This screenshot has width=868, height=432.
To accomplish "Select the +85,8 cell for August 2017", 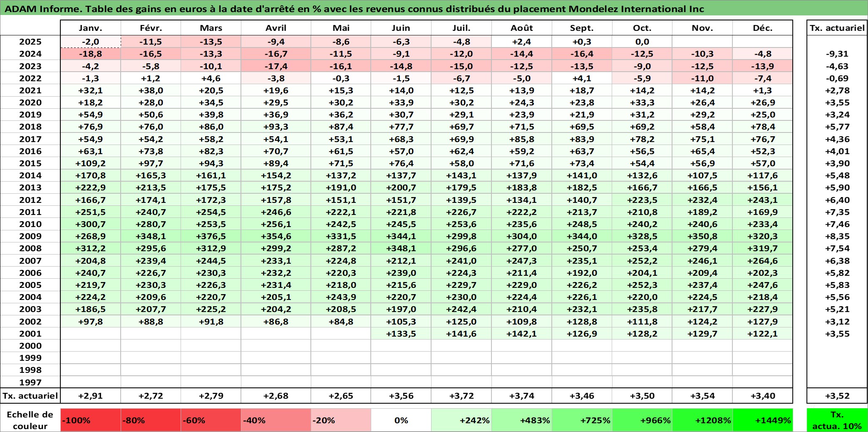I will 521,139.
